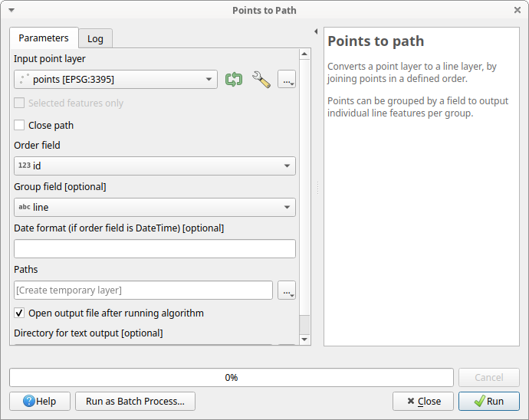Enable the Close path checkbox
Image resolution: width=529 pixels, height=420 pixels.
pos(19,125)
